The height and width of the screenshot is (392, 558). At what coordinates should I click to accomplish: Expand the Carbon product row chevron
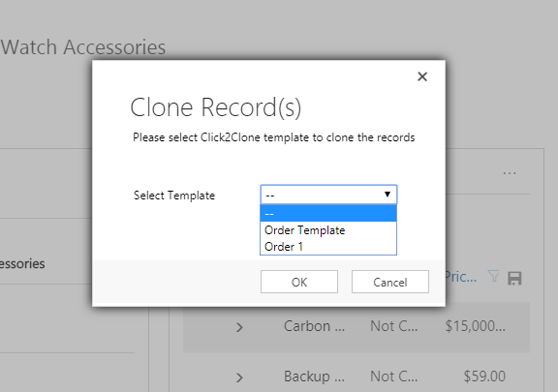(239, 327)
